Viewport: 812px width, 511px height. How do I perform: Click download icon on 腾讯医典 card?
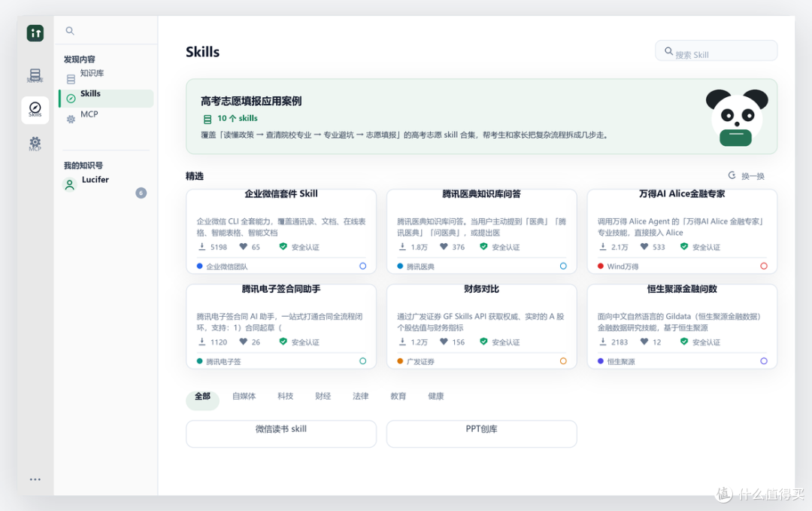[x=402, y=247]
